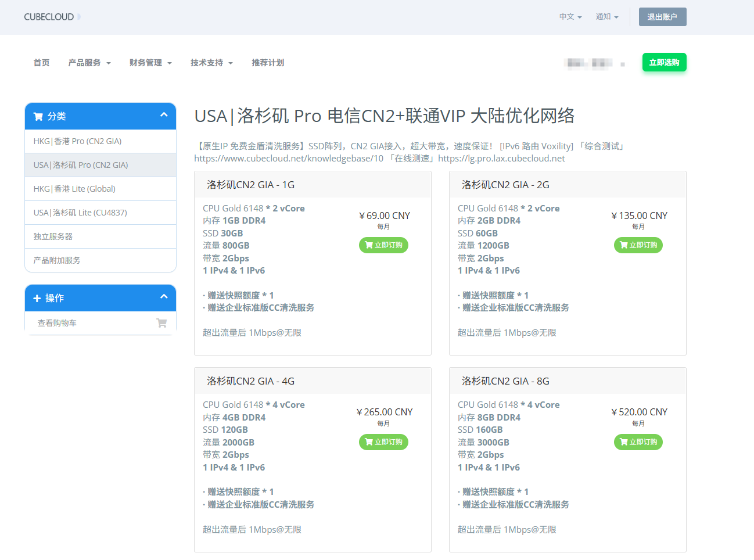Click 流量 3000GB in 8G plan

(483, 443)
